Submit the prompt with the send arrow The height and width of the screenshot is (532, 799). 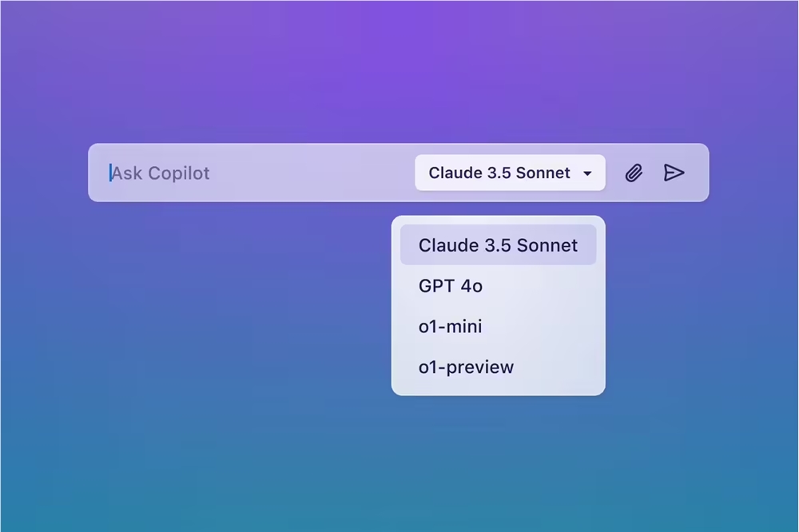click(x=674, y=173)
